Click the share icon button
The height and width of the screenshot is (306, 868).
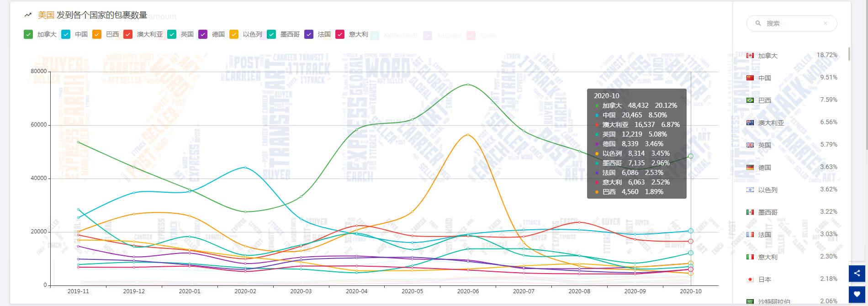pyautogui.click(x=857, y=273)
